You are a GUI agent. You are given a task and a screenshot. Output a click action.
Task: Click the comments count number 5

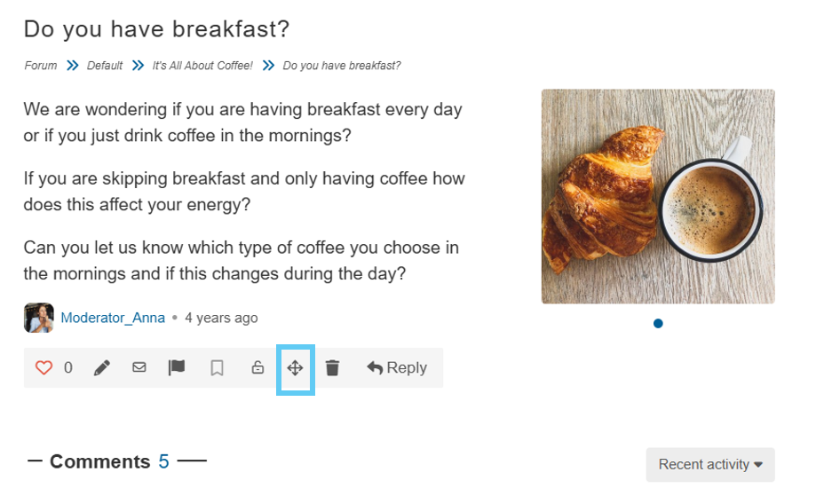(x=163, y=461)
